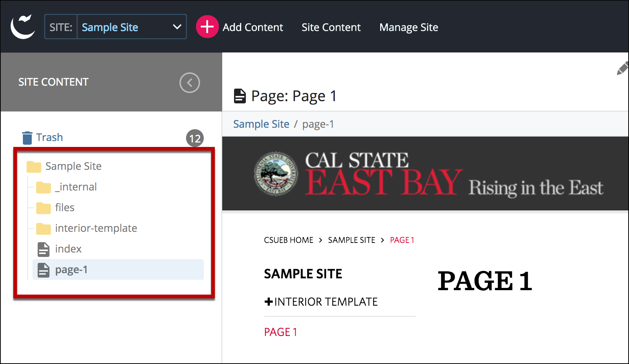Click the CSUEB HOME breadcrumb
Image resolution: width=629 pixels, height=364 pixels.
(x=288, y=240)
